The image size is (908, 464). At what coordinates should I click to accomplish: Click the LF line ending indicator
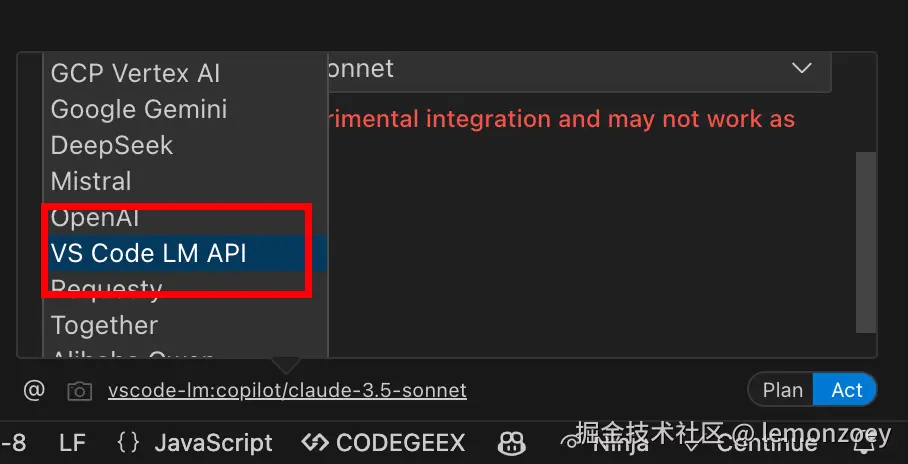[x=72, y=442]
